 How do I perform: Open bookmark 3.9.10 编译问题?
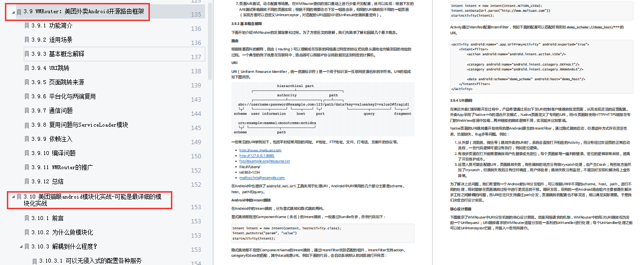(x=54, y=153)
